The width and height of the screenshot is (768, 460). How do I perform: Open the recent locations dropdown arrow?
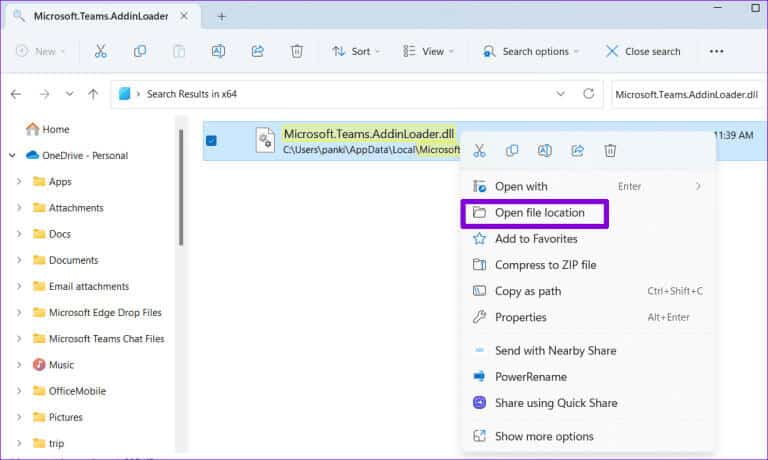(x=69, y=94)
